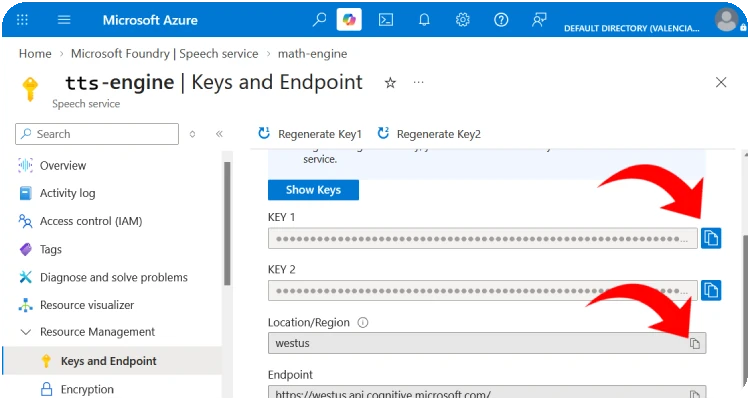Open Diagnose and solve problems
750x402 pixels.
tap(114, 277)
